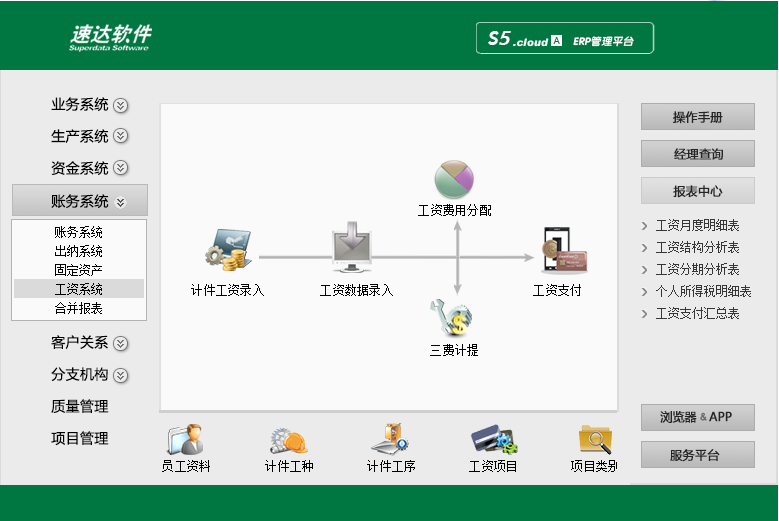Image resolution: width=779 pixels, height=521 pixels.
Task: Select 工资系统 submenu item
Action: tap(79, 289)
